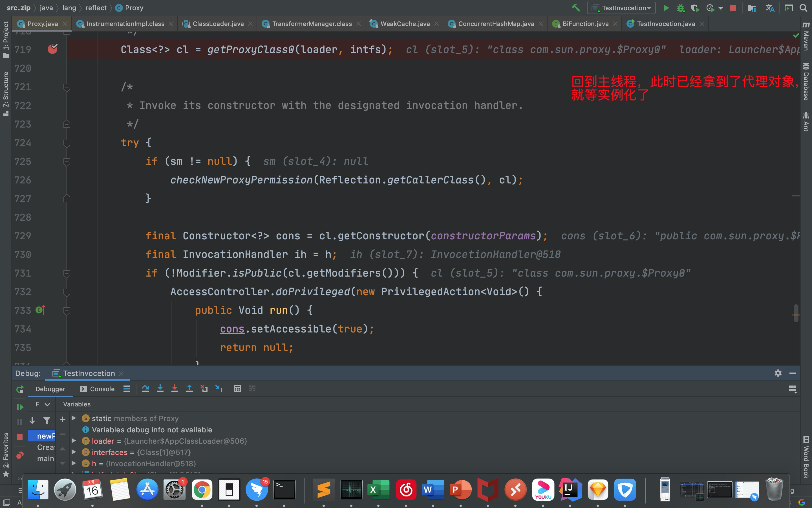Stop the debug session red square
Viewport: 812px width, 508px height.
click(20, 437)
